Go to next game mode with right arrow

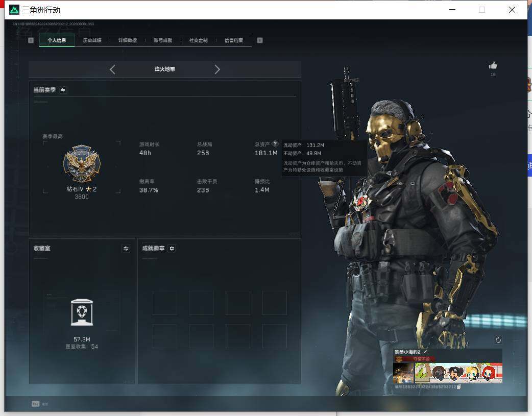coord(217,69)
